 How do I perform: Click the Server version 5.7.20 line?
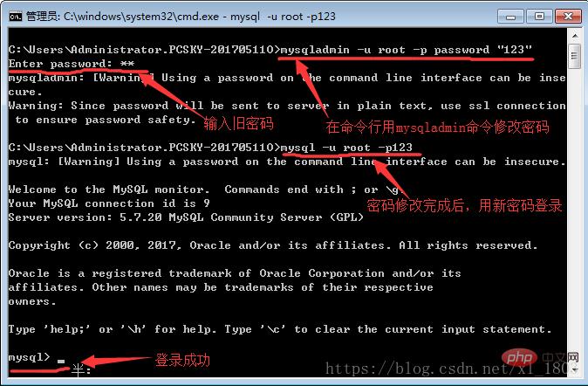(186, 217)
